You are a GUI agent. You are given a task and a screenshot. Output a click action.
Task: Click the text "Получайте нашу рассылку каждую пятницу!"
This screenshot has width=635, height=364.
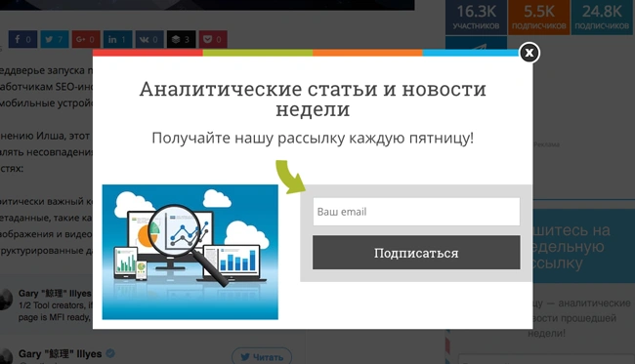(313, 139)
